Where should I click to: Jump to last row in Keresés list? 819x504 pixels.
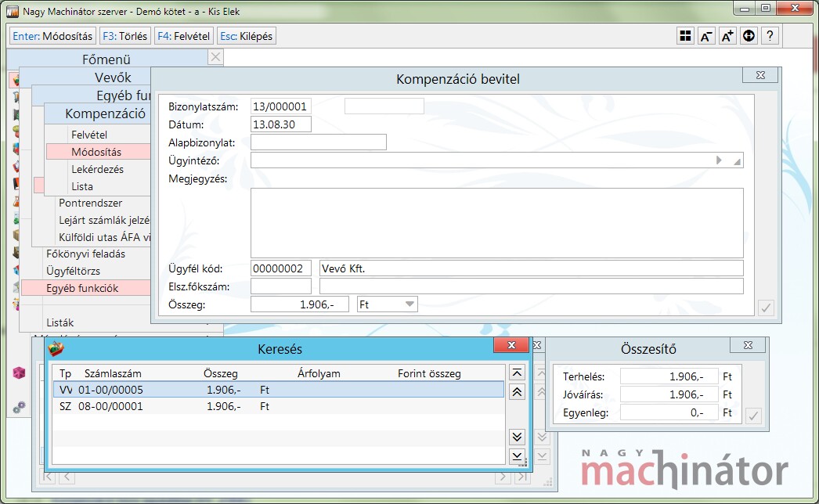coord(517,456)
